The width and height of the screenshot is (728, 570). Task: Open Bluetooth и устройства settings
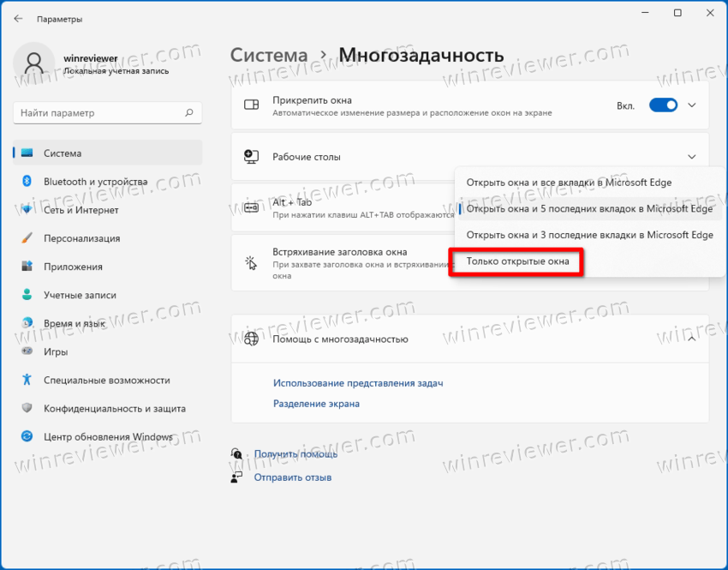pos(108,181)
